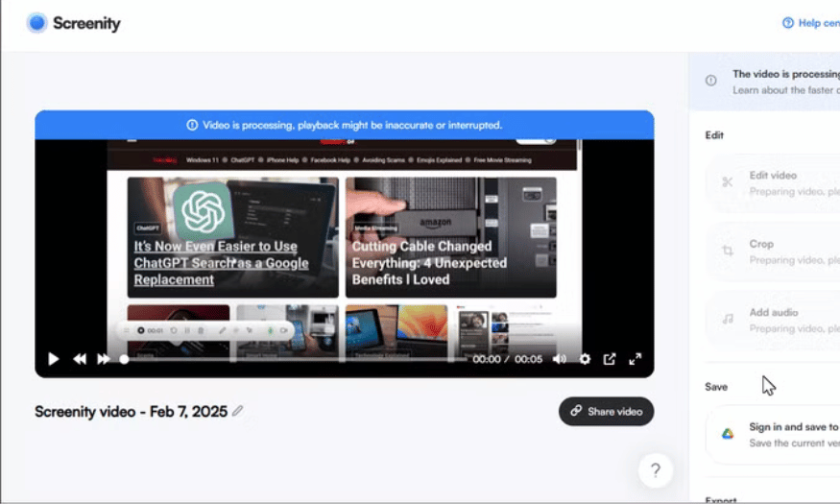Click the processing info icon in sidebar
Image resolution: width=840 pixels, height=504 pixels.
point(711,81)
